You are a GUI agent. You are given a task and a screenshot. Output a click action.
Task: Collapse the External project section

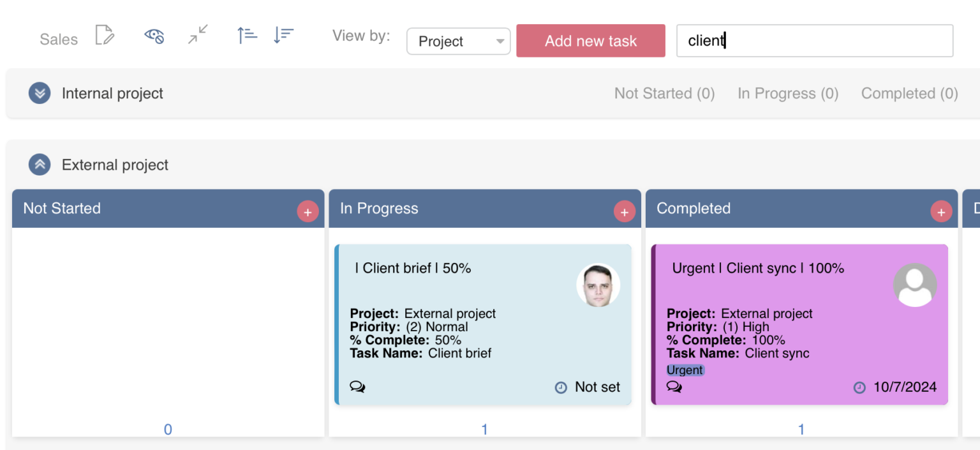pyautogui.click(x=40, y=165)
